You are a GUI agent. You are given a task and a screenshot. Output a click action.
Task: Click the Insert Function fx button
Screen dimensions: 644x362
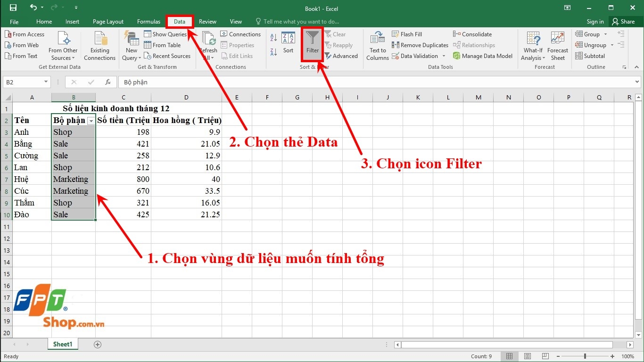(108, 82)
